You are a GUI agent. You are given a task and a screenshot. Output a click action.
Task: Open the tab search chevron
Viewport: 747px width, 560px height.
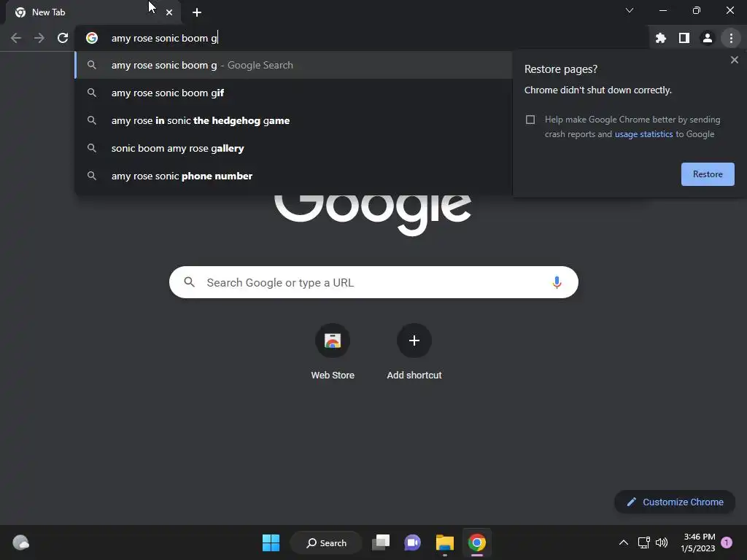click(630, 10)
